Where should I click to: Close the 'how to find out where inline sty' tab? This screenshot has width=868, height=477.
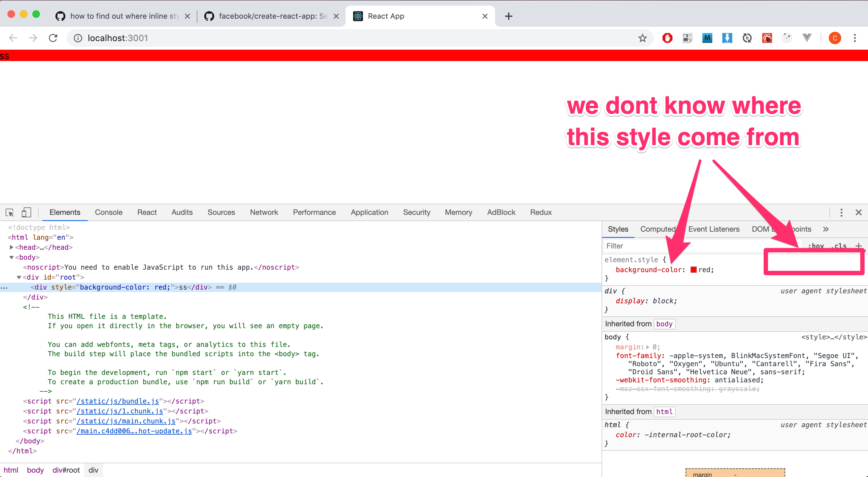[187, 16]
